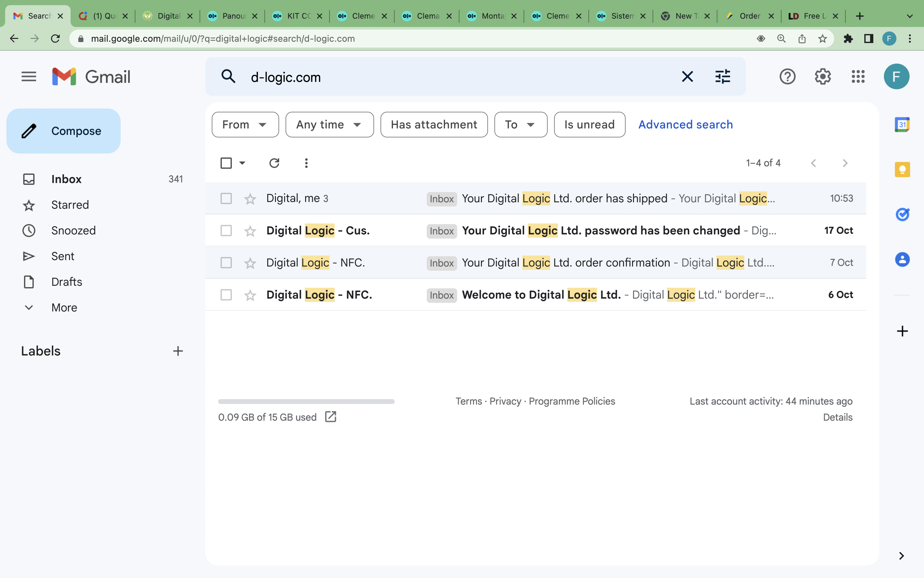Expand More in the left sidebar
The height and width of the screenshot is (578, 924).
[64, 308]
